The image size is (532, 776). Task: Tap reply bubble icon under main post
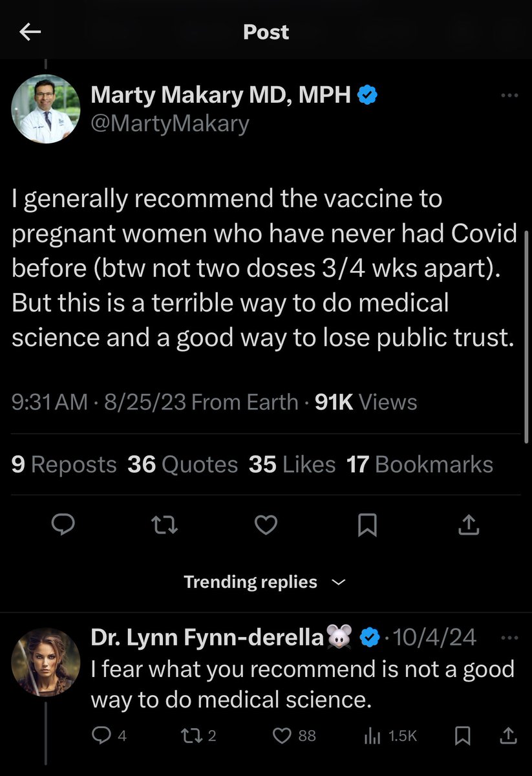[63, 527]
